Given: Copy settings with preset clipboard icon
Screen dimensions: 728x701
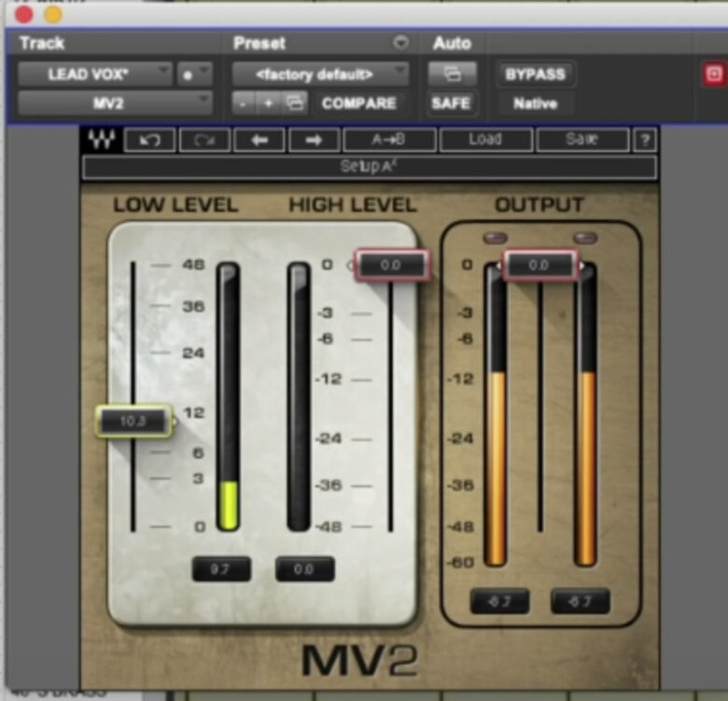Looking at the screenshot, I should [294, 103].
